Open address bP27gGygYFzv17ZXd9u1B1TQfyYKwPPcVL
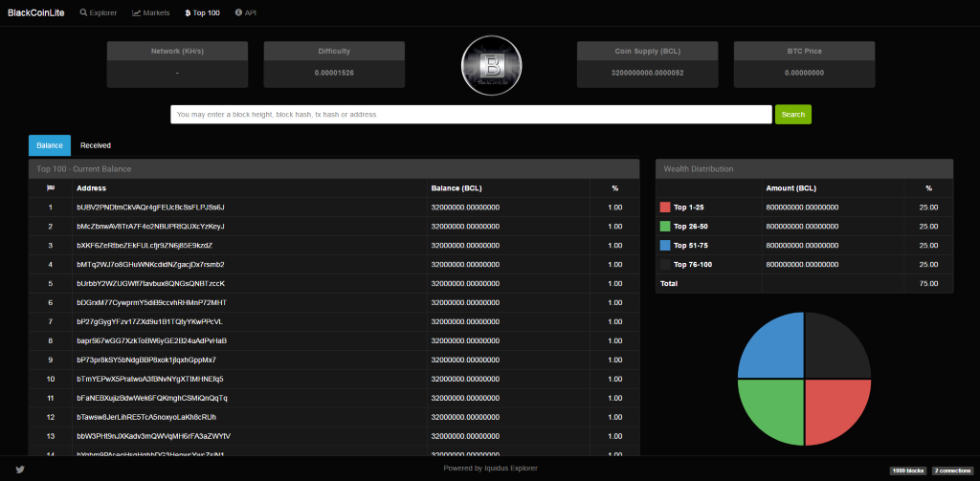Screen dimensions: 980x481 pos(149,321)
